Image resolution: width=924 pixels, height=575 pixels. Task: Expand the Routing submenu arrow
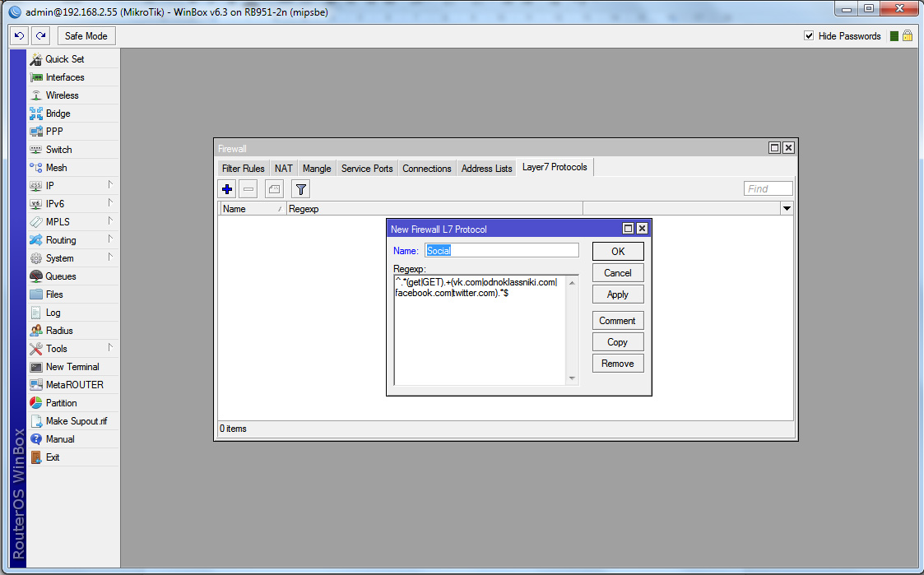pos(110,239)
